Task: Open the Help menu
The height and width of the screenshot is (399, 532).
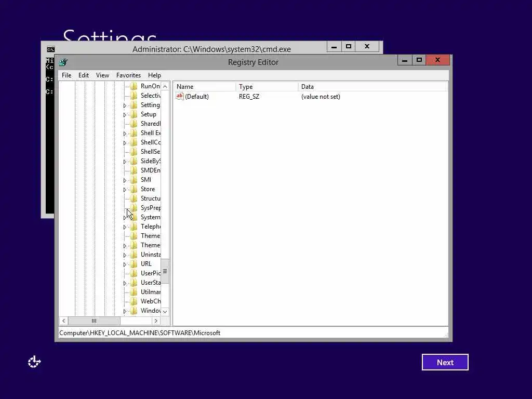Action: point(154,75)
